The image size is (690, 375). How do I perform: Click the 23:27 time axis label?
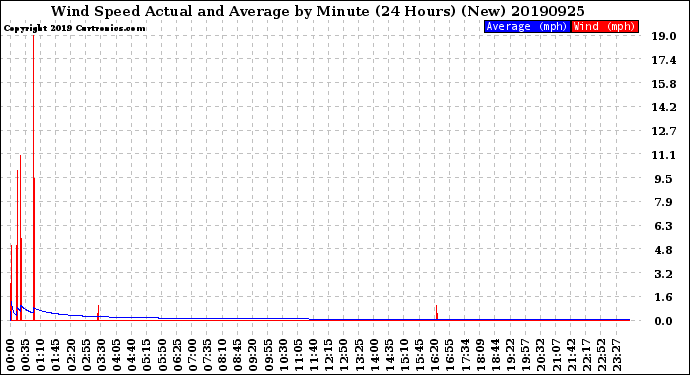[x=616, y=355]
